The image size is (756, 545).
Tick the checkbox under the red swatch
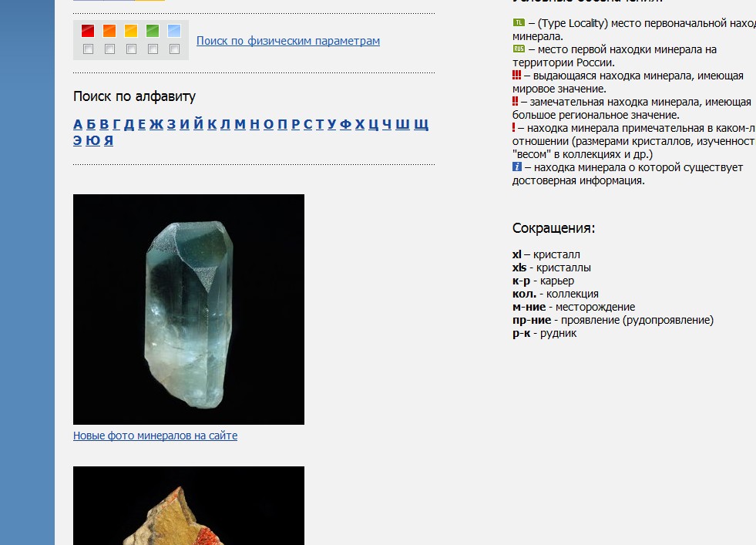[88, 49]
